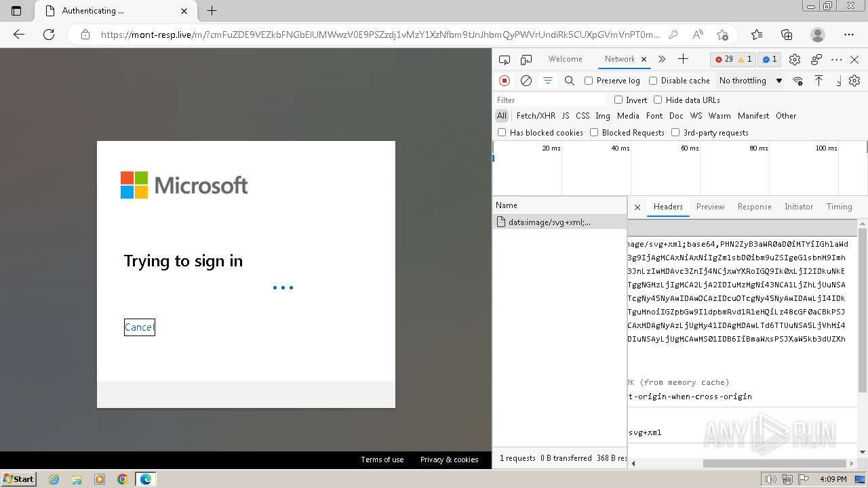
Task: Close the Authenticating browser tab
Action: (x=184, y=11)
